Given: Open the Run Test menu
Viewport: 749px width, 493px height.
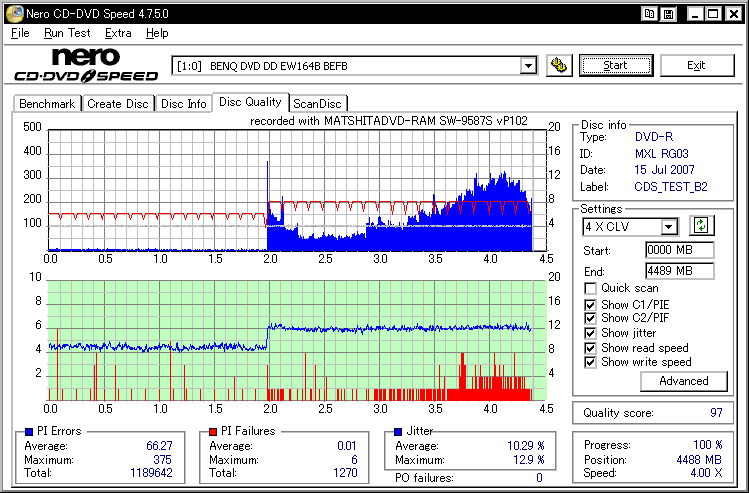Looking at the screenshot, I should (67, 33).
